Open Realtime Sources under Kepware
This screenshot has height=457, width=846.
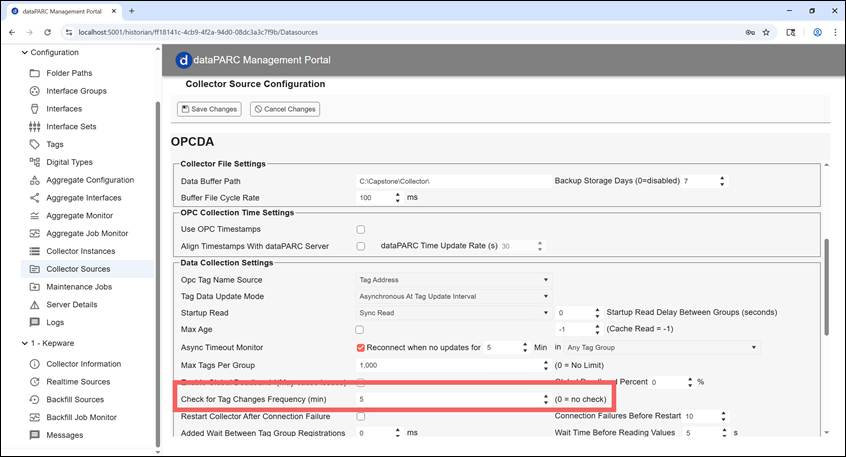[x=78, y=381]
